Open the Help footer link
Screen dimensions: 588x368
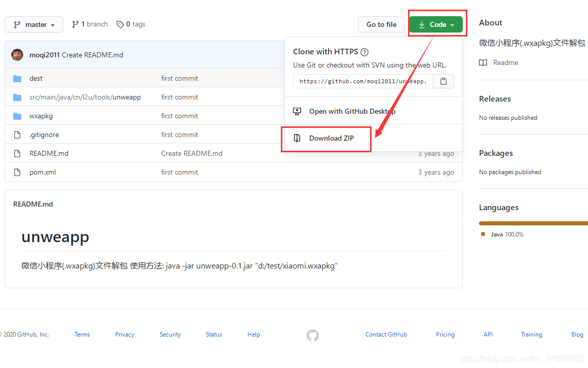pos(253,334)
